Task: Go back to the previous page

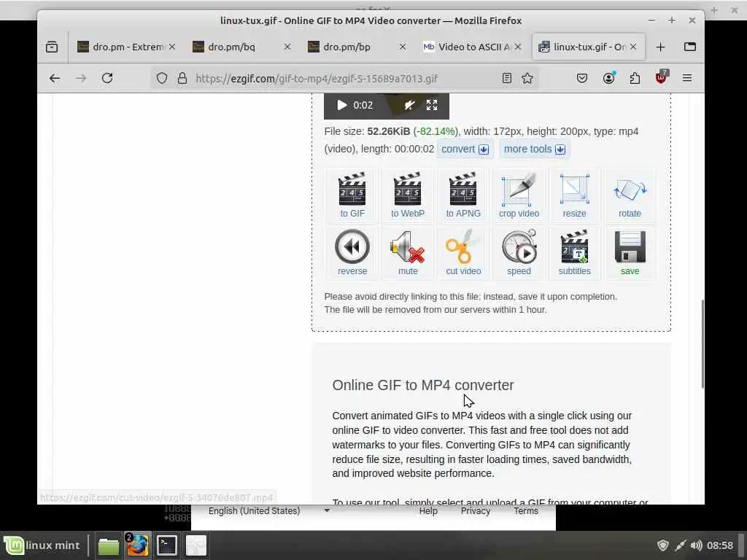Action: [55, 78]
